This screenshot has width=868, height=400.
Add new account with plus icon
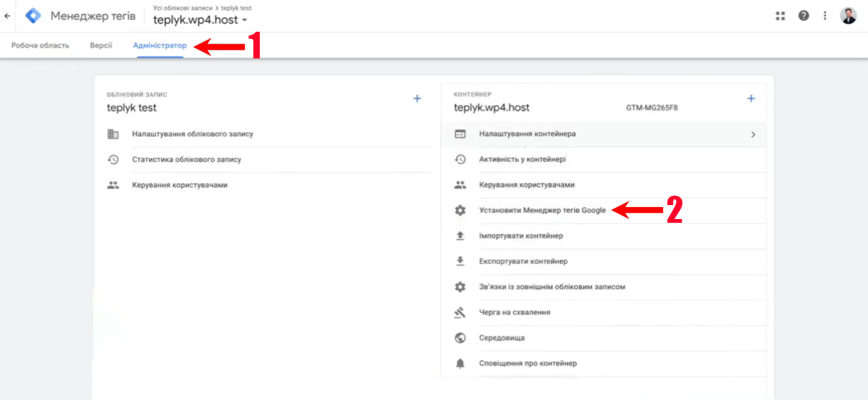[x=417, y=98]
